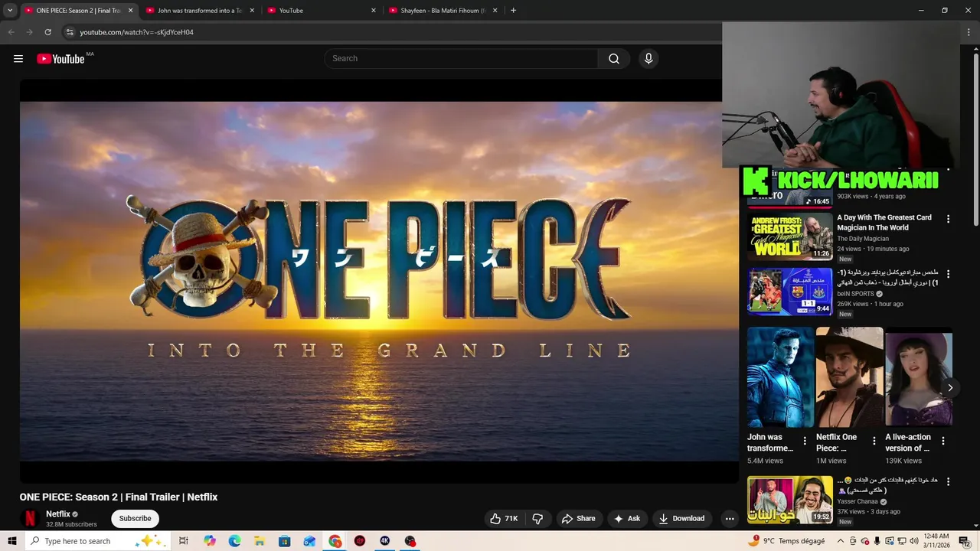980x551 pixels.
Task: Click the One Piece video player
Action: pos(379,281)
